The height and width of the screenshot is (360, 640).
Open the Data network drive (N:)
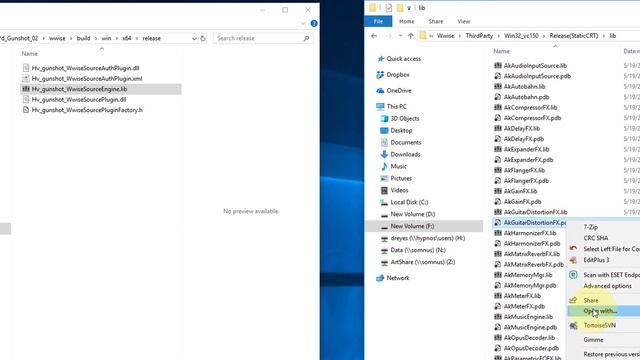[x=418, y=250]
